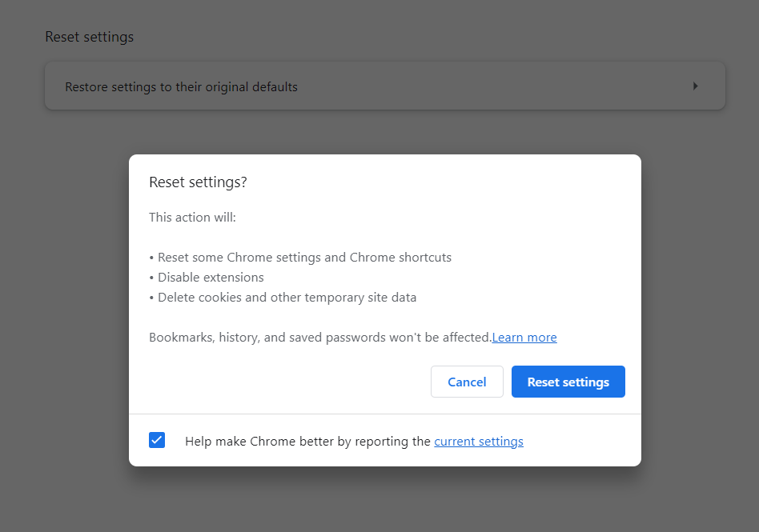
Task: Confirm with the blue Reset settings button
Action: coord(568,382)
